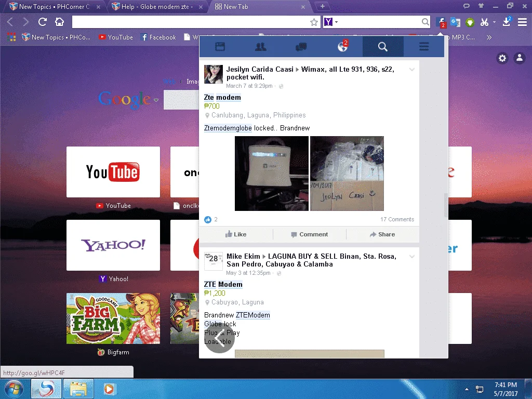This screenshot has width=532, height=399.
Task: Open the Facebook extension icon with badge
Action: click(x=441, y=22)
